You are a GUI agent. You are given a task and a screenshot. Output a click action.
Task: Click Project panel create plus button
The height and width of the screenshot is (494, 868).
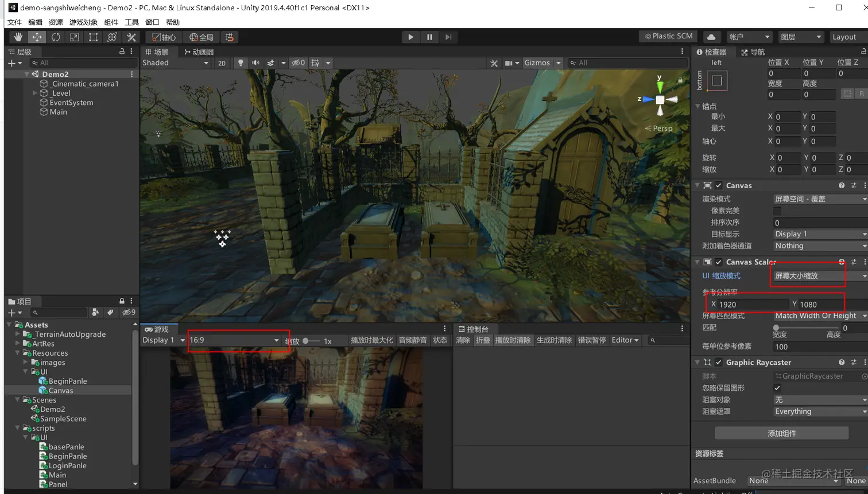[11, 313]
